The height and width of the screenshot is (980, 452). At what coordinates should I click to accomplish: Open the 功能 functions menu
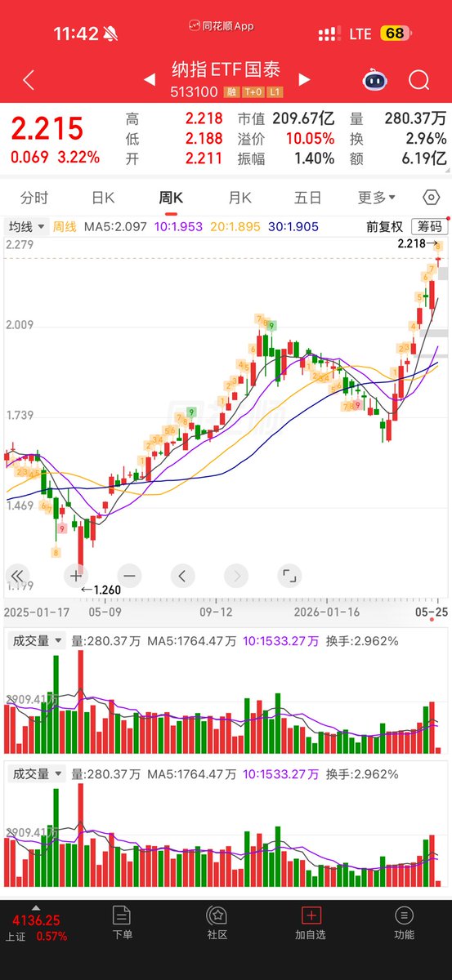point(404,923)
